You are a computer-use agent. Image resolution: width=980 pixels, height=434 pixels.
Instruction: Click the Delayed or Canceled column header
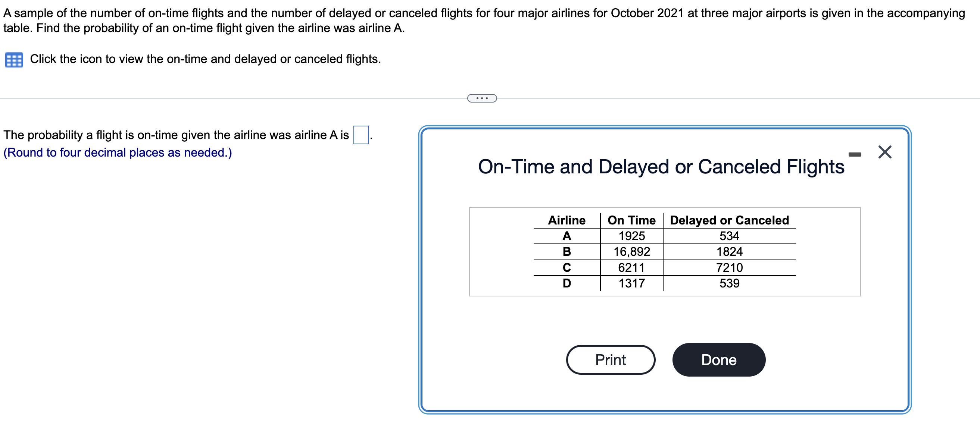click(x=728, y=220)
